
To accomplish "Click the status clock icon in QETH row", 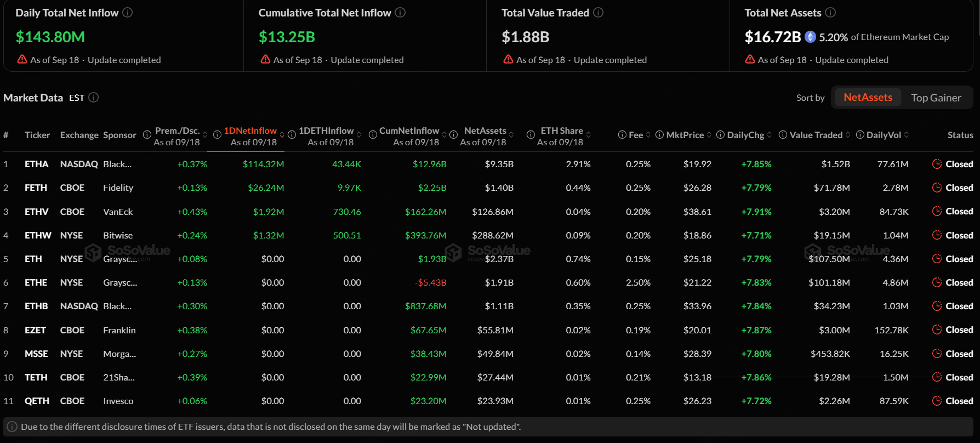I will [937, 401].
